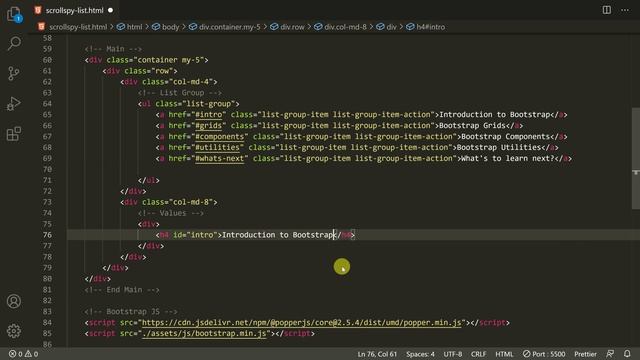Click line number 76 in gutter
The height and width of the screenshot is (360, 640).
47,235
